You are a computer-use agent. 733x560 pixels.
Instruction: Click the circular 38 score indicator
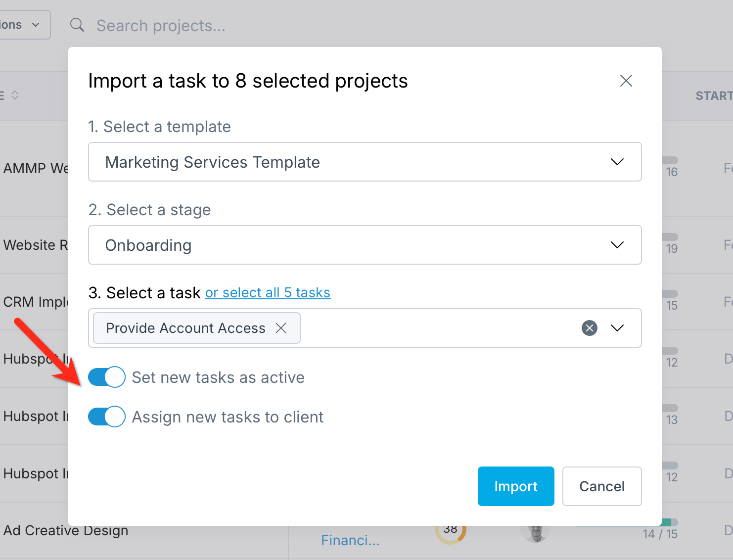click(x=450, y=532)
